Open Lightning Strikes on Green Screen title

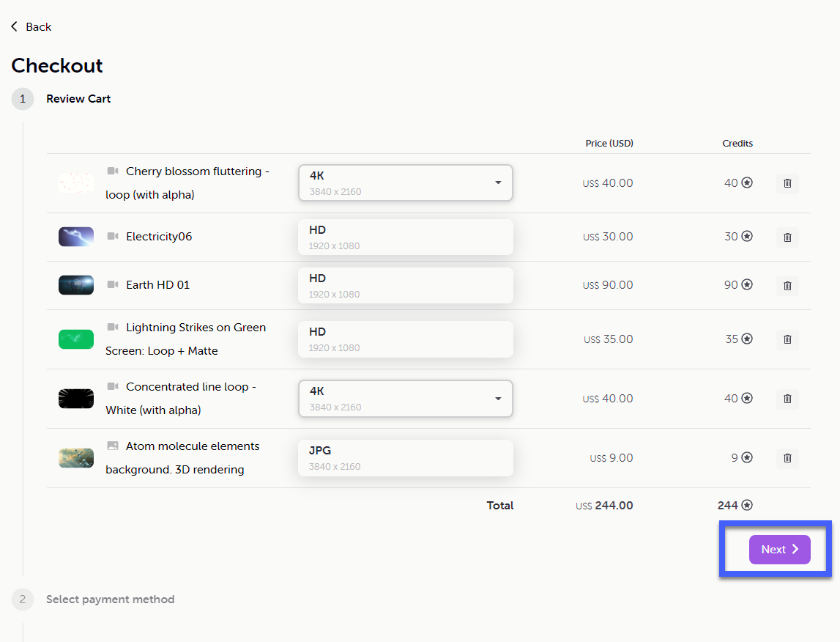(186, 339)
